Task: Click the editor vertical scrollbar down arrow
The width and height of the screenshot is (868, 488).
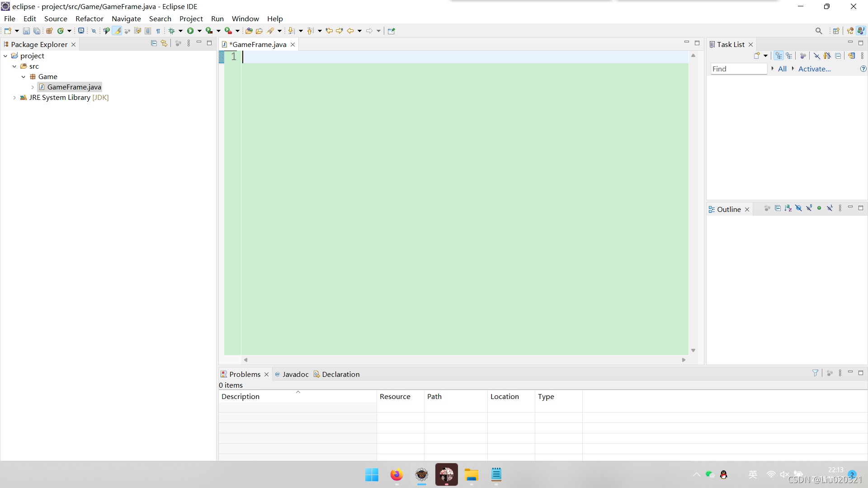Action: coord(693,350)
